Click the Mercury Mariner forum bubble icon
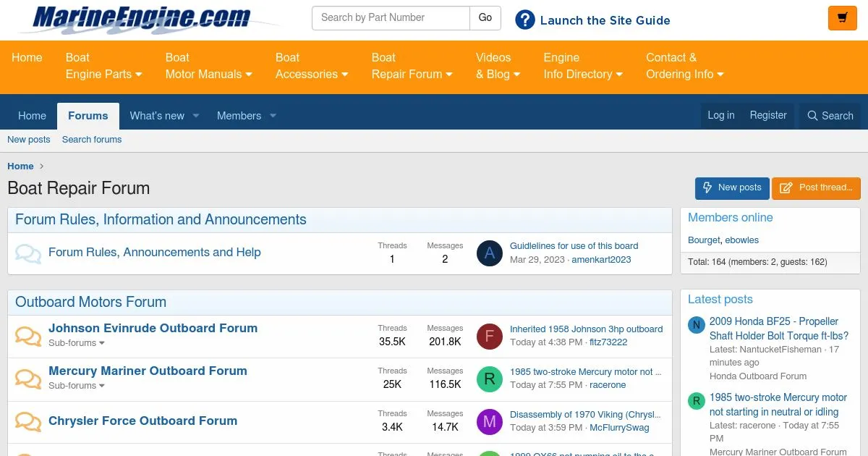The image size is (868, 456). [x=28, y=379]
